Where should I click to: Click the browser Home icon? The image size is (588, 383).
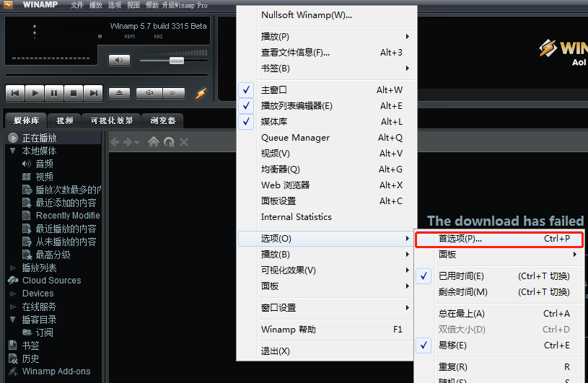tap(154, 141)
